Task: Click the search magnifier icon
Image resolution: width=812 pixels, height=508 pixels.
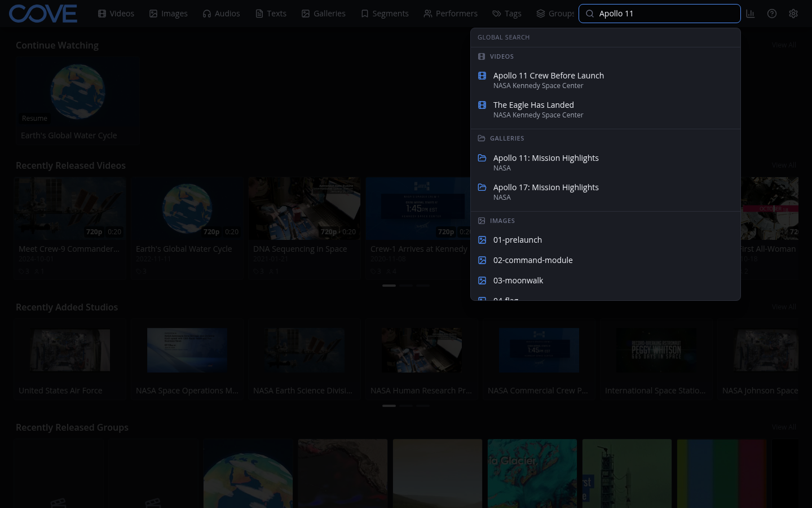Action: 590,14
